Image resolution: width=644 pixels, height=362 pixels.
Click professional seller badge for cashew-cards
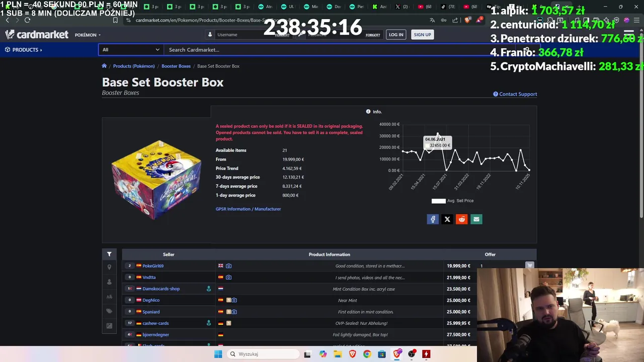point(209,324)
